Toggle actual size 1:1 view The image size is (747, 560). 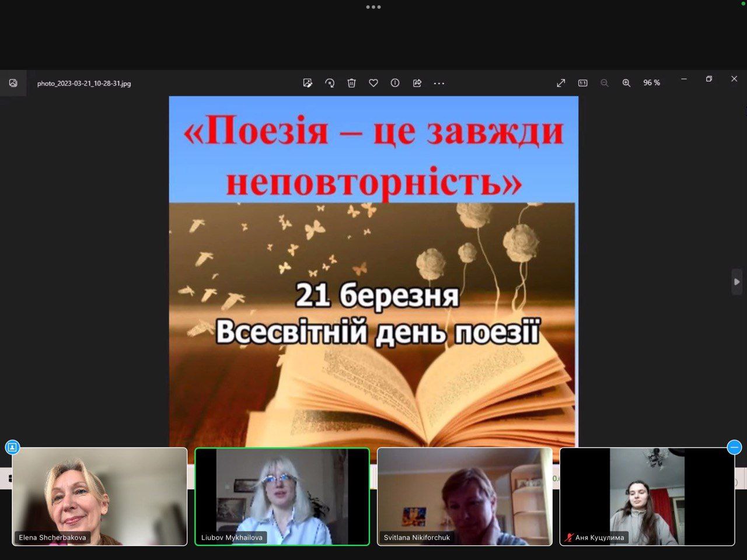coord(582,83)
